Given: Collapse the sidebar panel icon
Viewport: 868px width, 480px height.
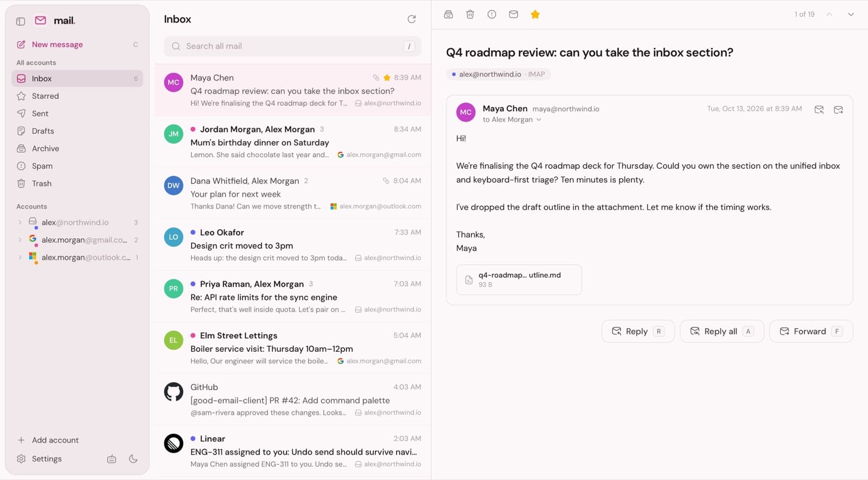Looking at the screenshot, I should (21, 21).
